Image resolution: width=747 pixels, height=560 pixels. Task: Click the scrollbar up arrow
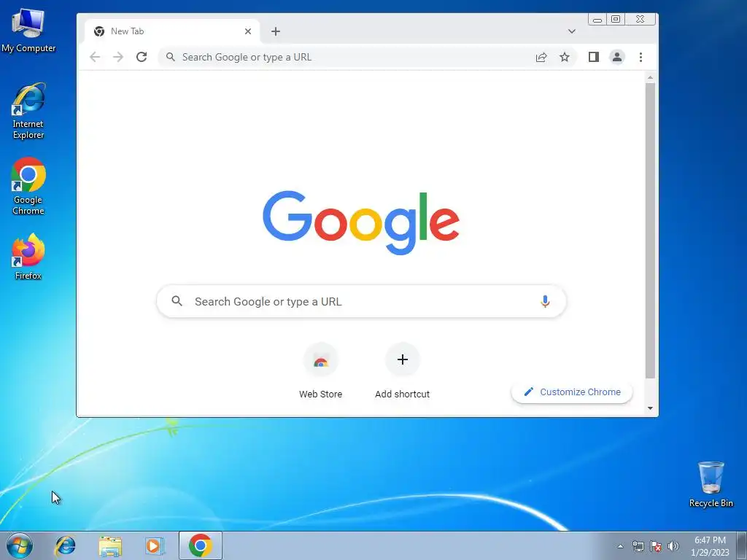650,77
